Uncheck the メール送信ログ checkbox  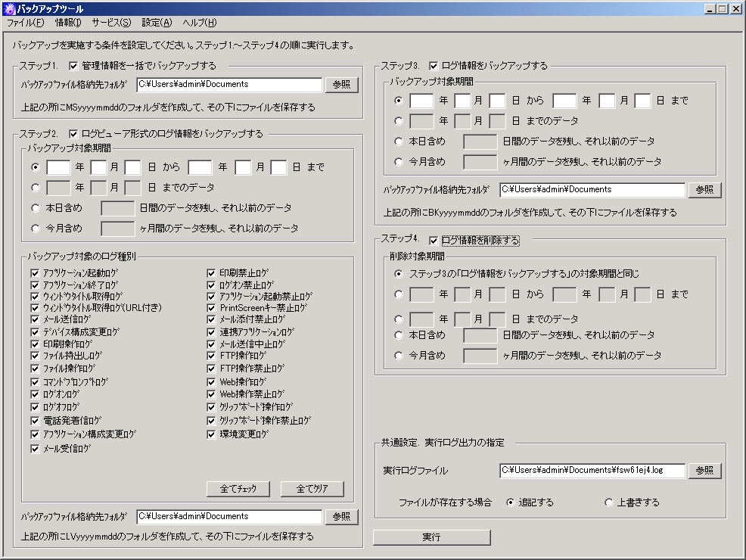pyautogui.click(x=35, y=320)
